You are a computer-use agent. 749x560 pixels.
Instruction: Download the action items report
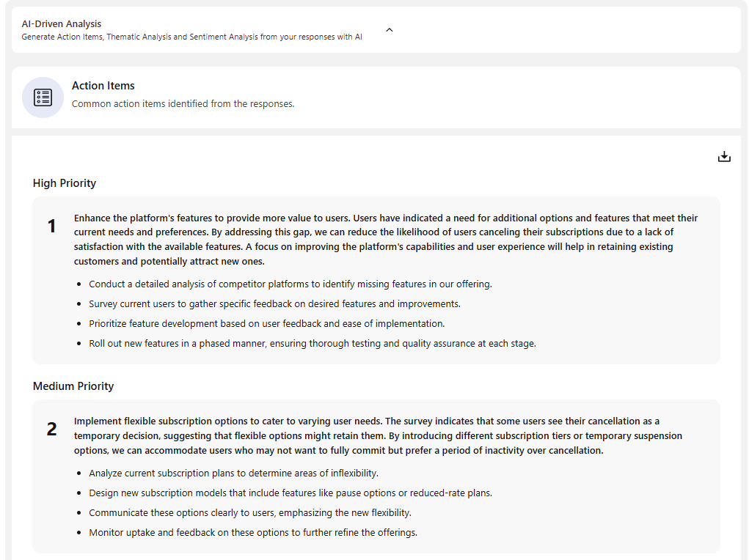coord(724,157)
